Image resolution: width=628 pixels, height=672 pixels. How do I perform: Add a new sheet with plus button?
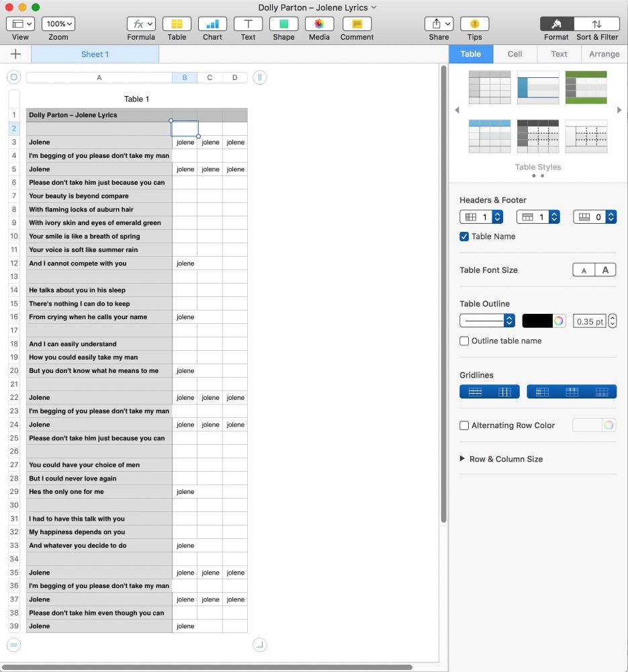tap(15, 54)
